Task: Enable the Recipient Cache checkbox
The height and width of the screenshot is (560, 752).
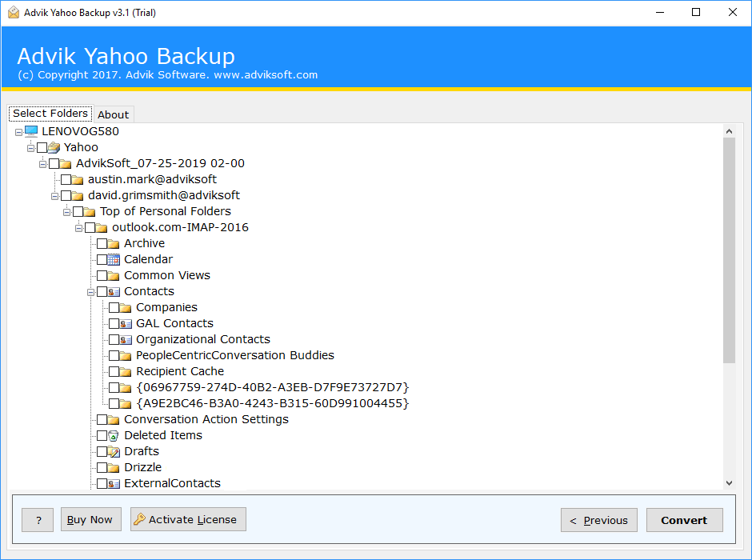Action: 114,371
